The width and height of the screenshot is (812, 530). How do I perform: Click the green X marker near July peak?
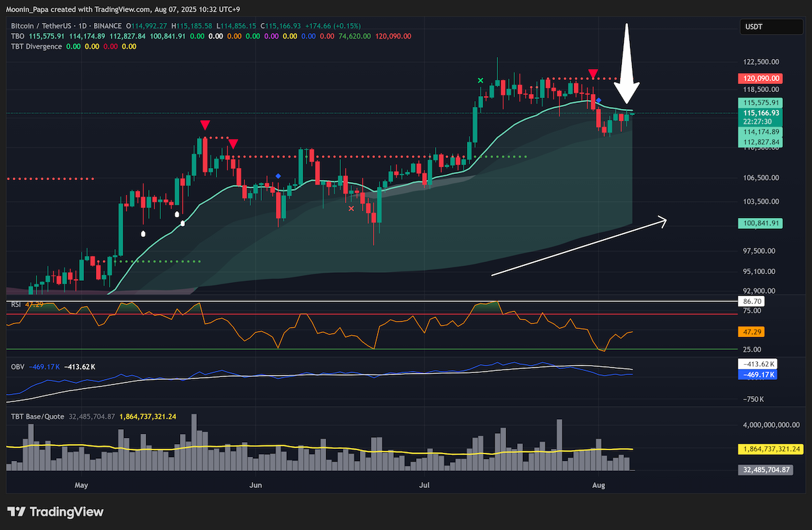[480, 81]
